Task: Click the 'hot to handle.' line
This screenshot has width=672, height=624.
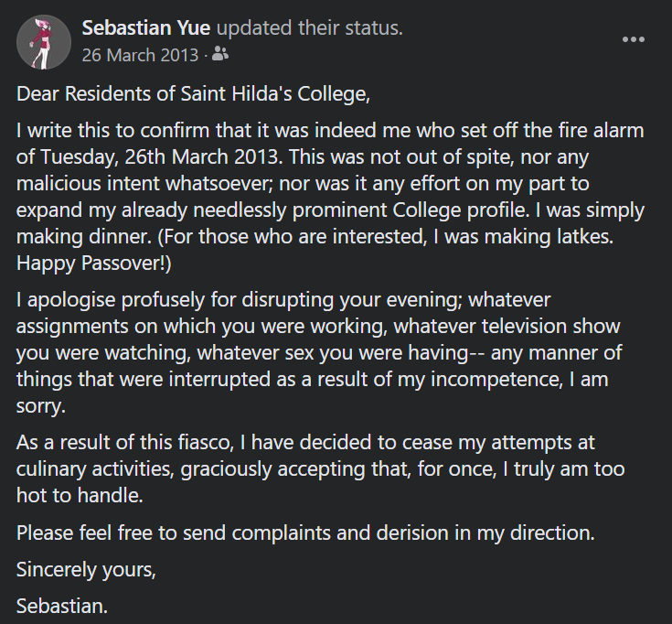Action: click(80, 496)
